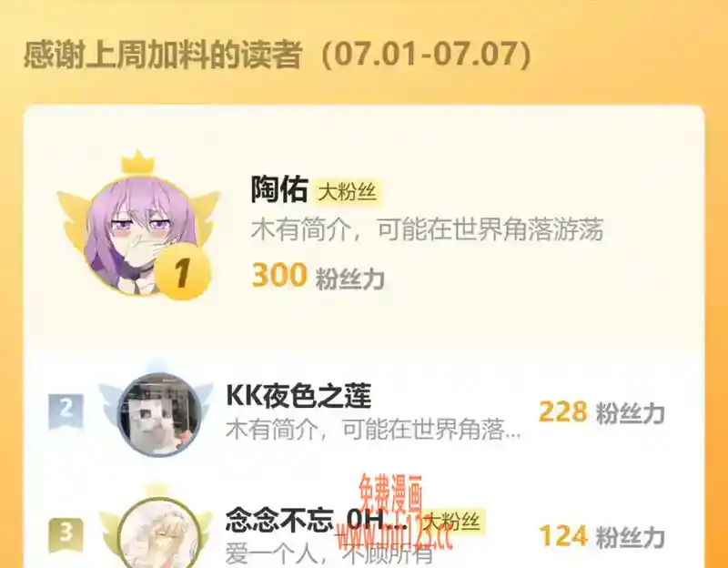Click the 300 粉丝力 score

[318, 276]
